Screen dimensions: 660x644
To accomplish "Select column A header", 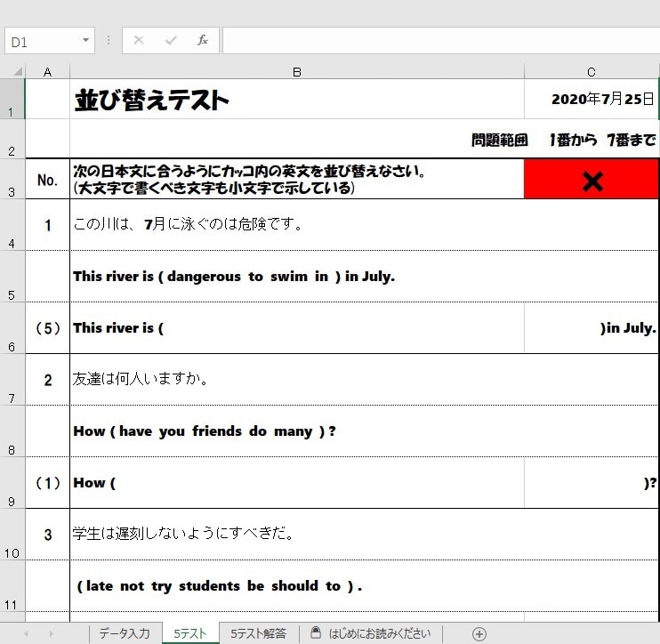I will click(47, 72).
